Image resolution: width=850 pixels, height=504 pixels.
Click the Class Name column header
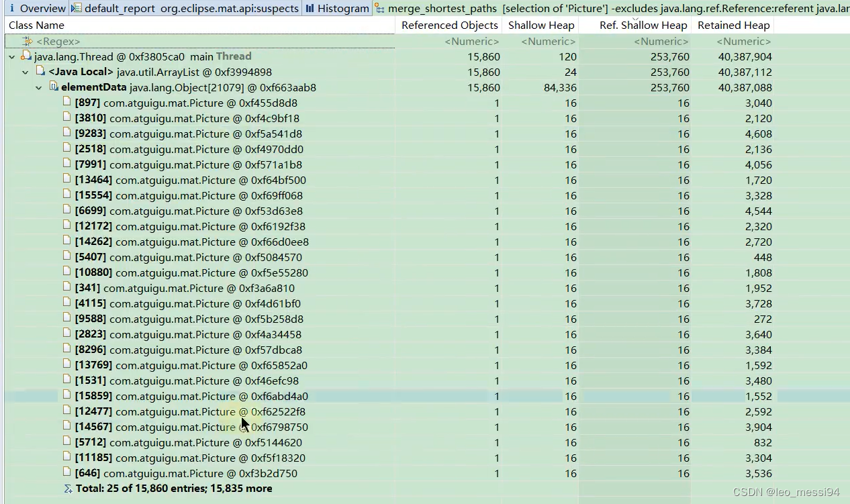pyautogui.click(x=37, y=25)
